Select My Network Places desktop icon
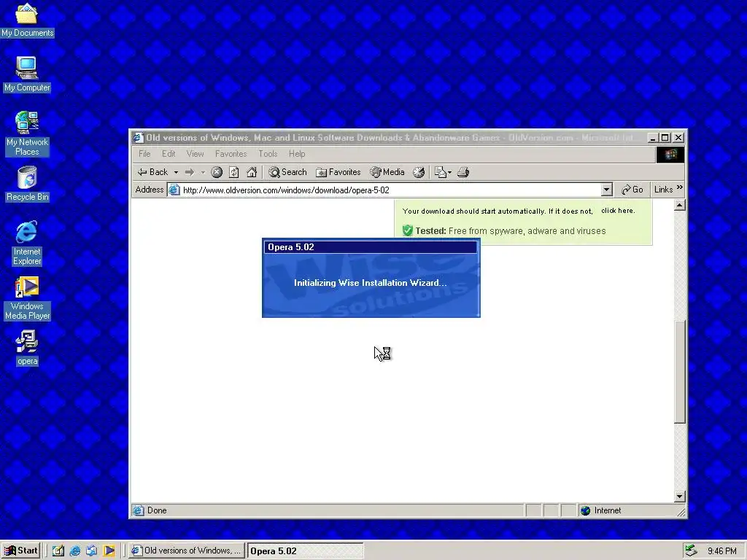 (x=27, y=133)
